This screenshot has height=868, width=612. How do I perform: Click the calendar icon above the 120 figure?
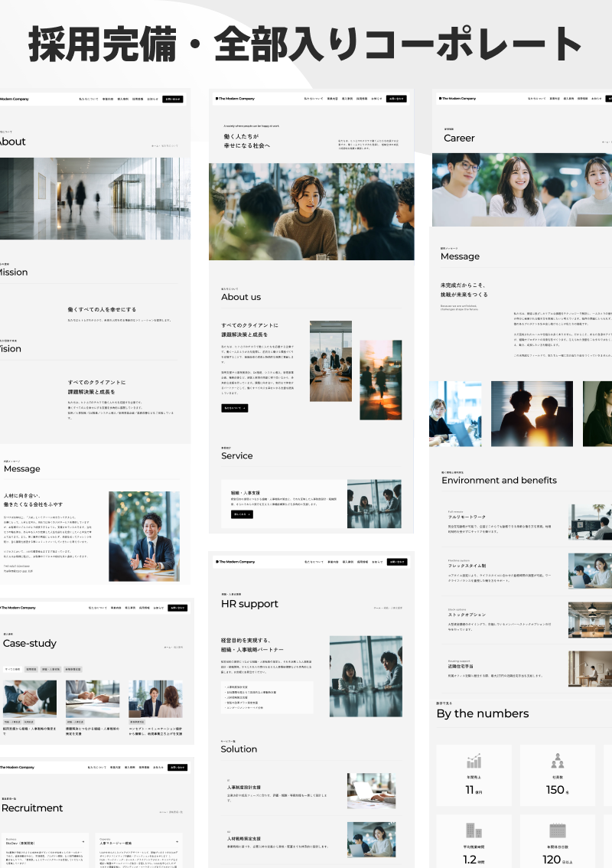(x=557, y=830)
